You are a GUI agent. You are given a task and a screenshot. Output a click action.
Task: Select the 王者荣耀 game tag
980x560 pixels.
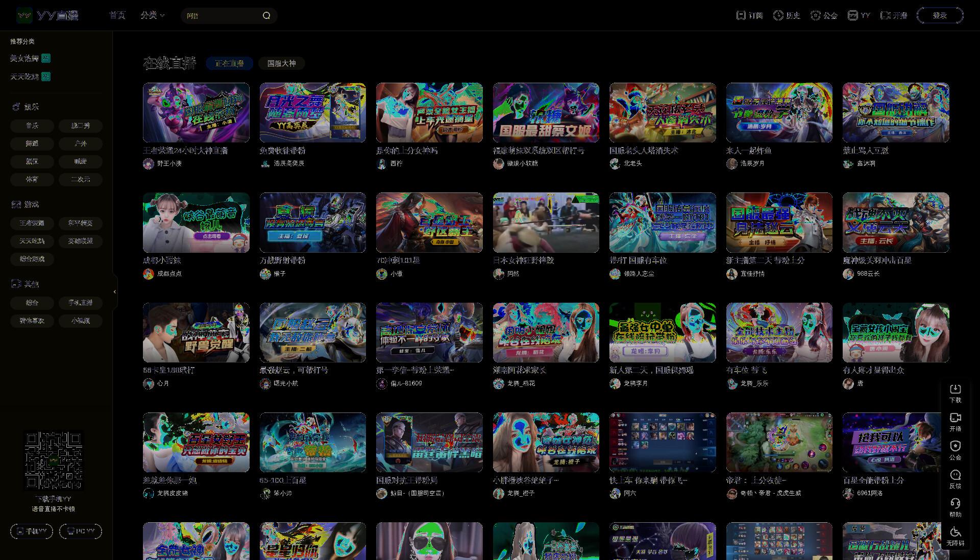(x=32, y=223)
